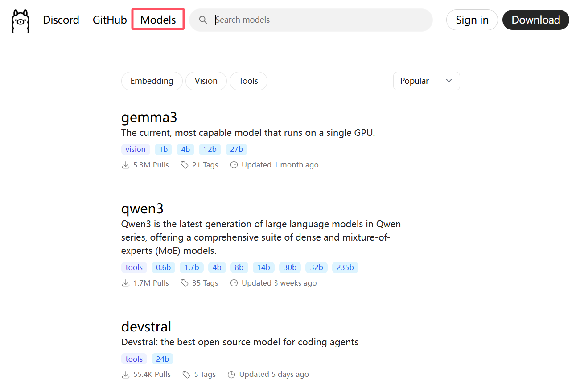
Task: Click the Sign in button
Action: (x=472, y=20)
